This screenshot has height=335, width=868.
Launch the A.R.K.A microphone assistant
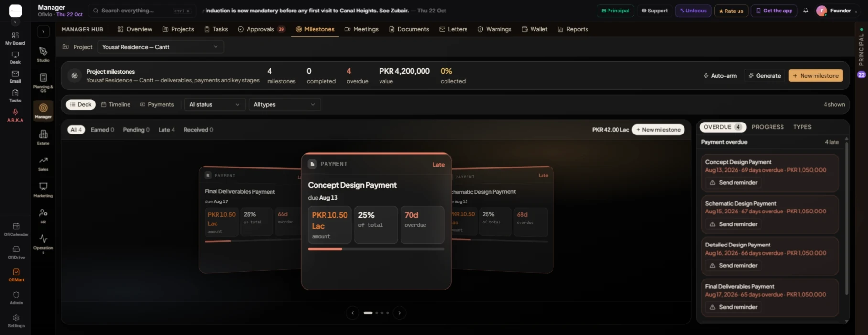pos(15,115)
